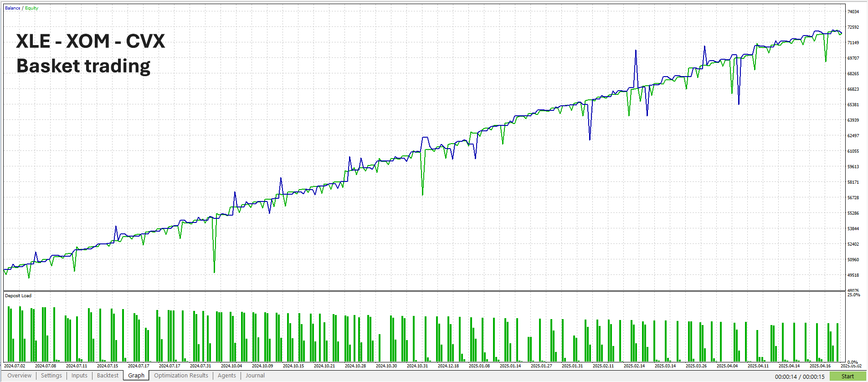Click the elapsed time indicator 00:00:14 / 00:00:15

coord(800,377)
